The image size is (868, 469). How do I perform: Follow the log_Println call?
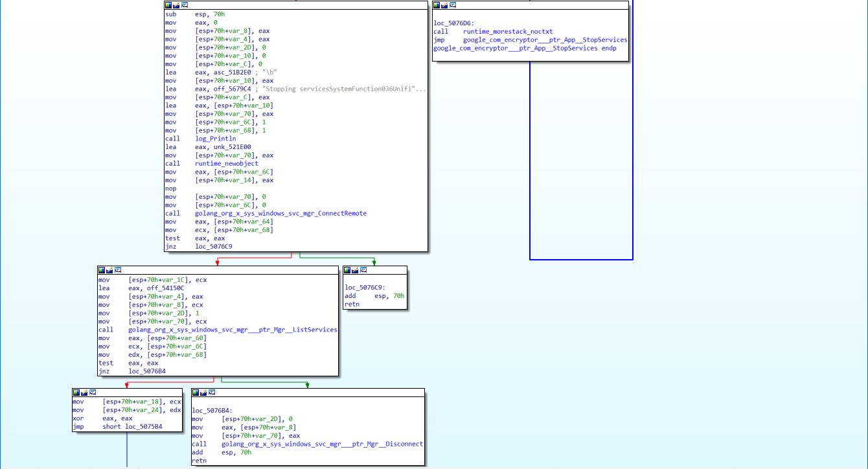pos(215,139)
